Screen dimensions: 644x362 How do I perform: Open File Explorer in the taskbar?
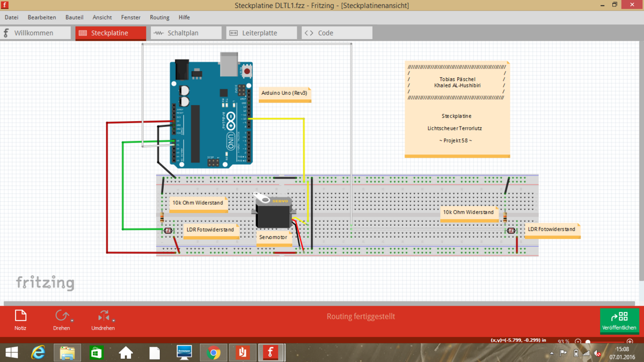tap(67, 352)
